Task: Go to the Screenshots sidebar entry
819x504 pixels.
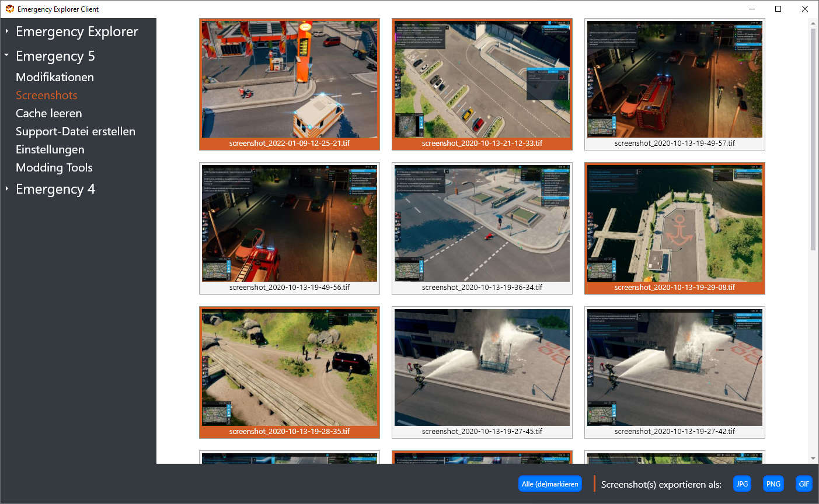Action: click(x=47, y=95)
